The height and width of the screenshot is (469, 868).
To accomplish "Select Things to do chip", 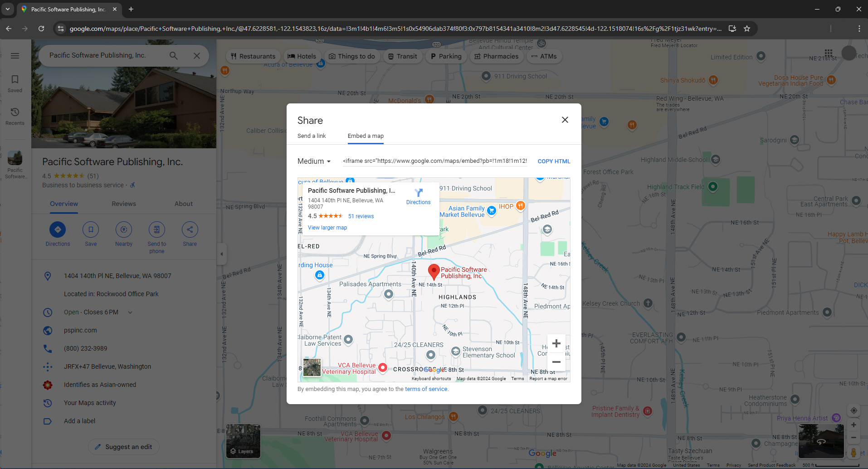I will click(352, 56).
